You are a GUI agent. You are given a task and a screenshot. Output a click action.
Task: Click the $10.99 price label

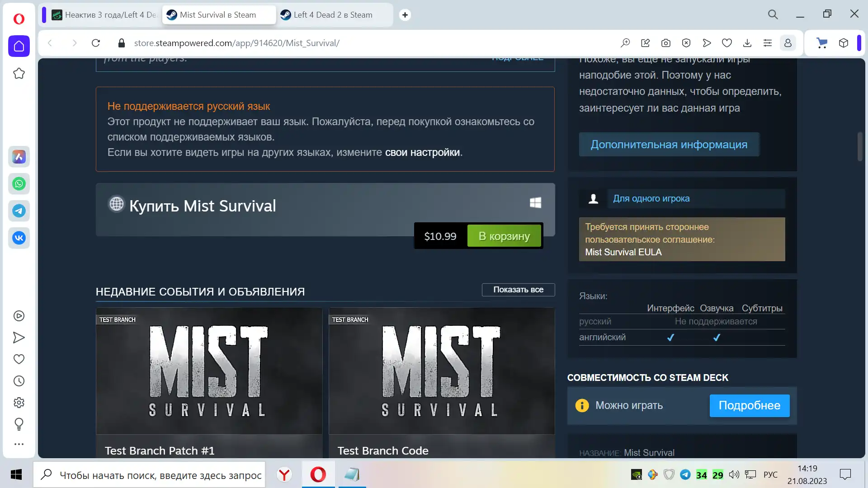(x=440, y=236)
